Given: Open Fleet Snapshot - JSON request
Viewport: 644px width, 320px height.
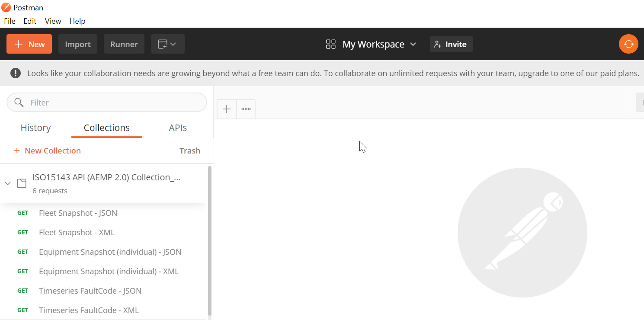Looking at the screenshot, I should coord(103,213).
